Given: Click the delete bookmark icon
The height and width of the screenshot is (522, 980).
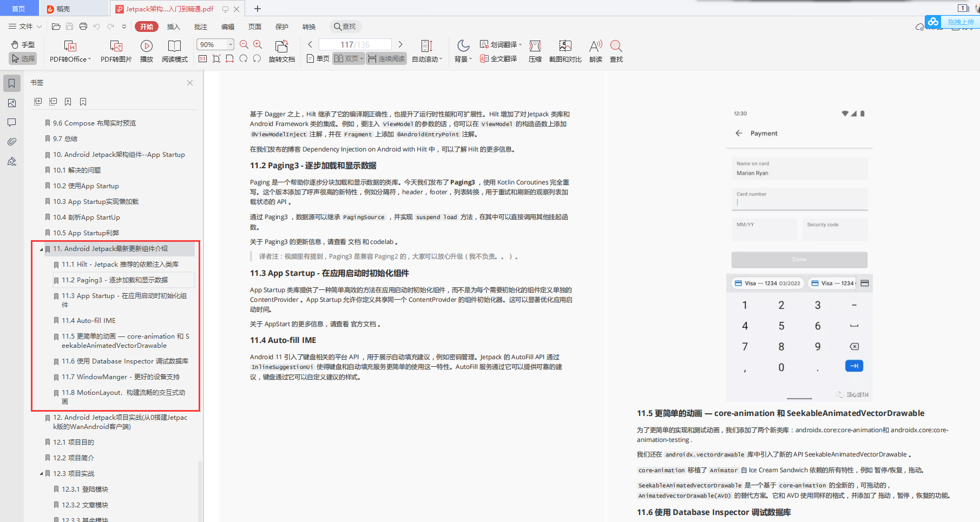Looking at the screenshot, I should (x=83, y=102).
